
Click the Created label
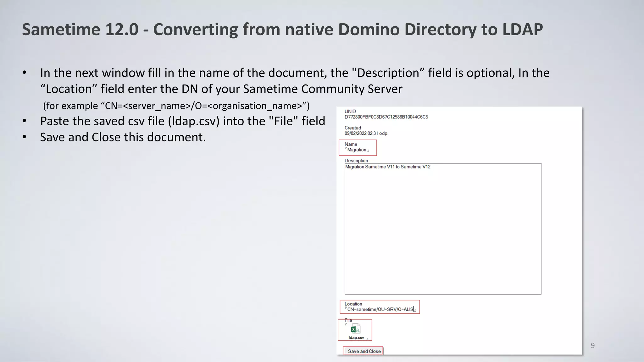click(x=353, y=128)
